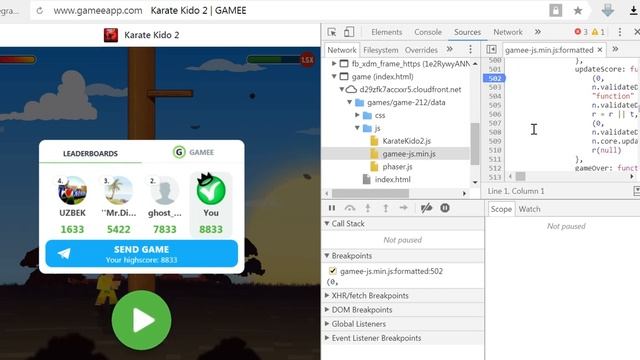640x360 pixels.
Task: Click the yellow warning count icon
Action: (x=595, y=32)
